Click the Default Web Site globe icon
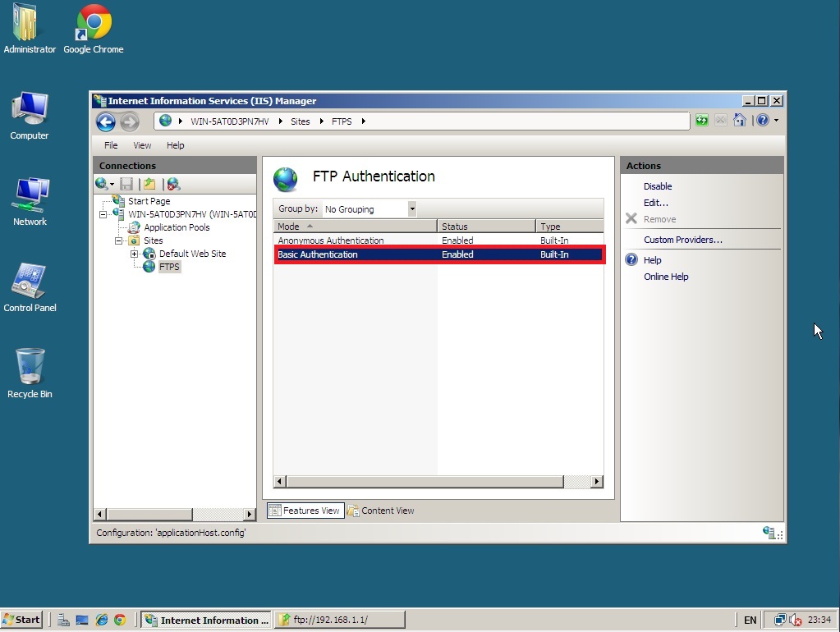This screenshot has width=840, height=632. coord(149,254)
